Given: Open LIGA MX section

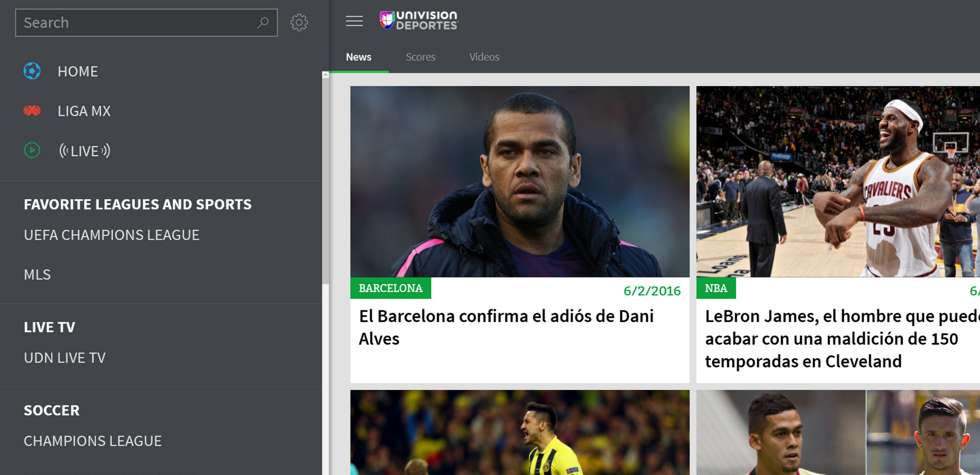Looking at the screenshot, I should tap(84, 111).
